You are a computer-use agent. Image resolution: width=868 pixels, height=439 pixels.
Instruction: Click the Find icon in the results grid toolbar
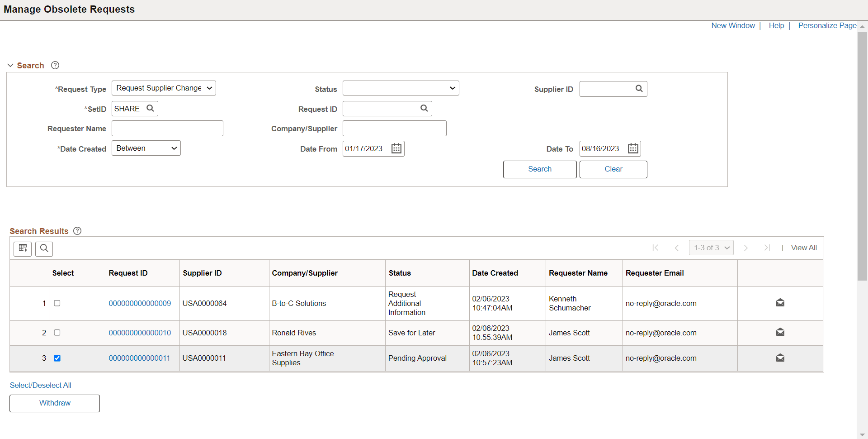44,248
